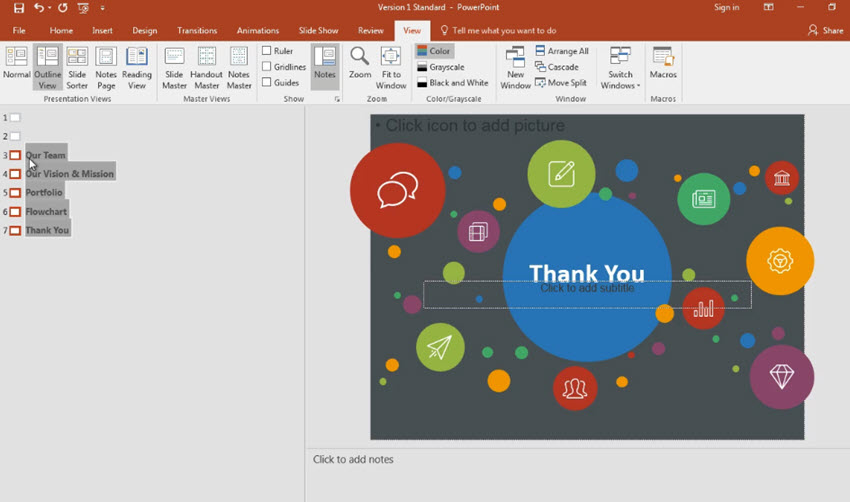
Task: Click slide 2 icon in outline
Action: pos(15,136)
